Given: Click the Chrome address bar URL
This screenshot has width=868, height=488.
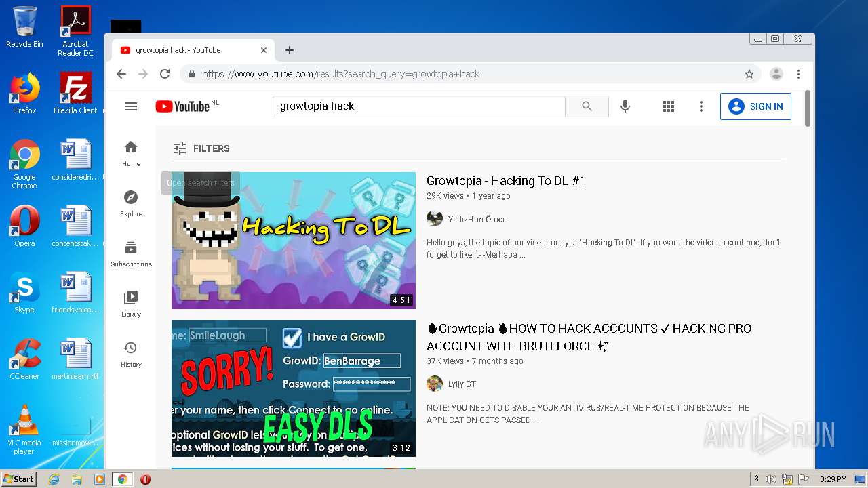Looking at the screenshot, I should coord(340,74).
